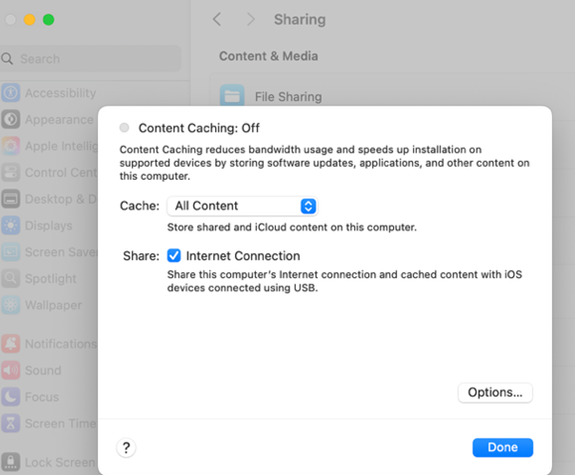Click the Search field in sidebar

pos(90,59)
